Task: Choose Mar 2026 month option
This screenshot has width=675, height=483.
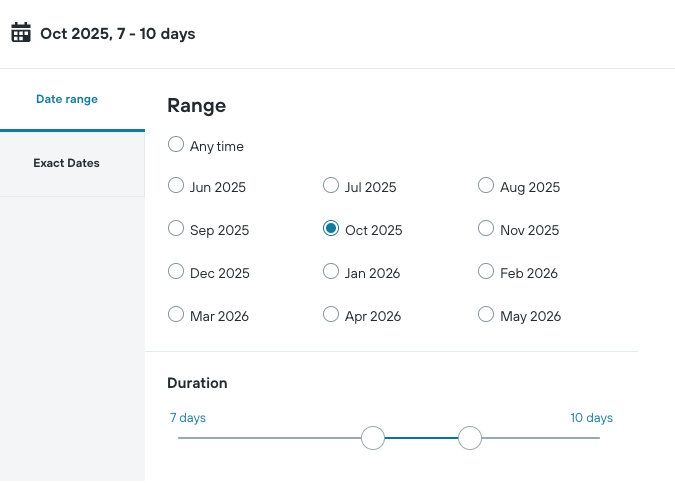Action: pyautogui.click(x=176, y=315)
